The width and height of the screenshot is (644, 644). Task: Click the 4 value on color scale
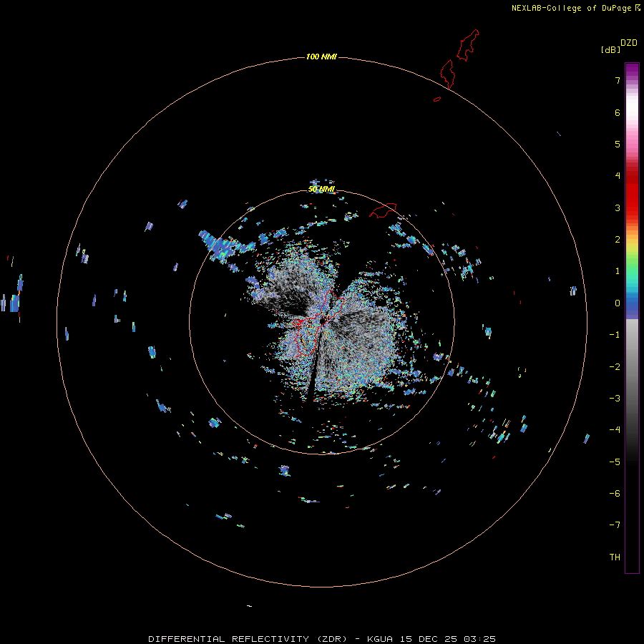[x=618, y=176]
